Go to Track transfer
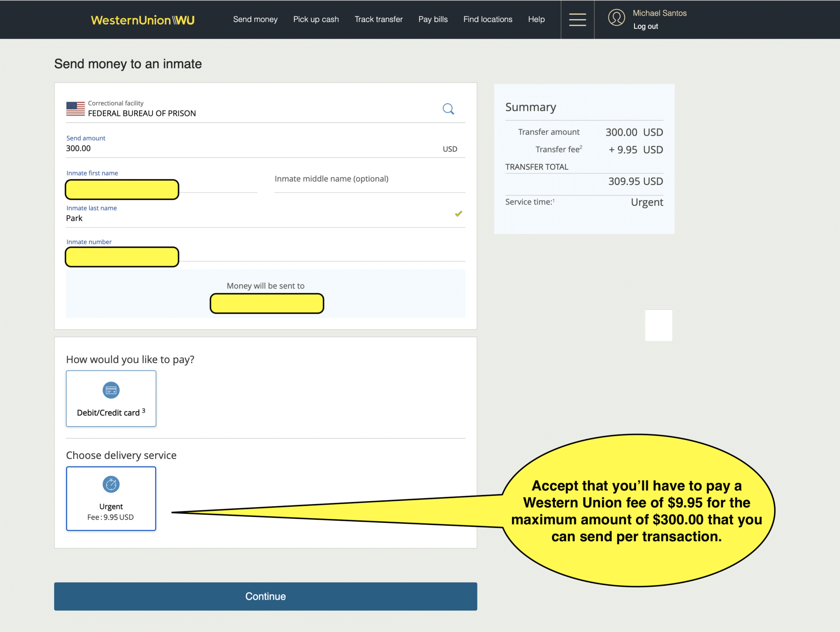 click(379, 19)
